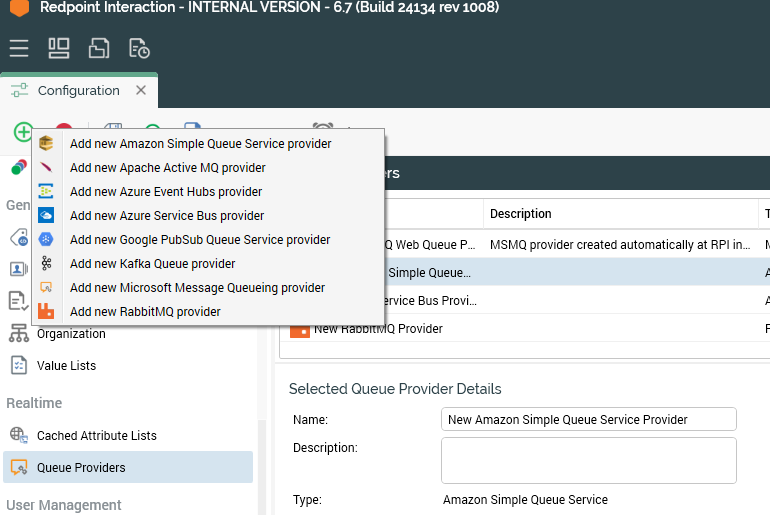Click Add new Kafka Queue provider

pos(152,264)
